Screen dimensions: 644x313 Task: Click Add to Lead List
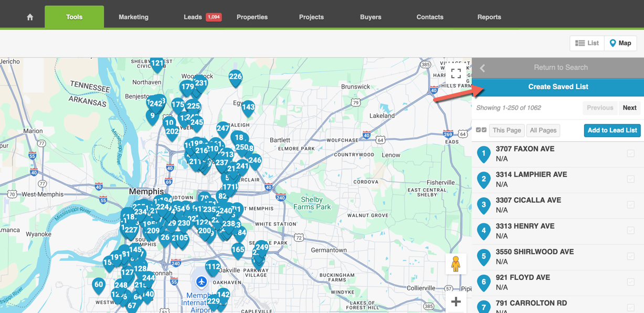pos(612,130)
